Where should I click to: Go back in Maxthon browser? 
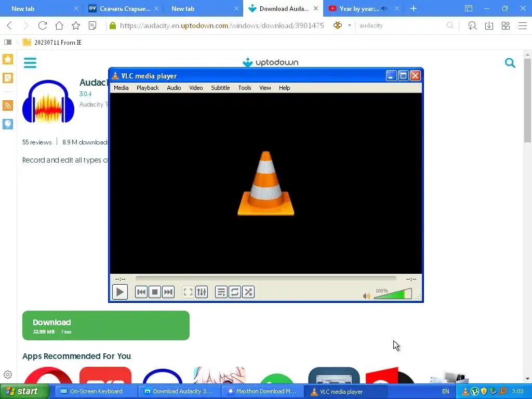point(9,25)
